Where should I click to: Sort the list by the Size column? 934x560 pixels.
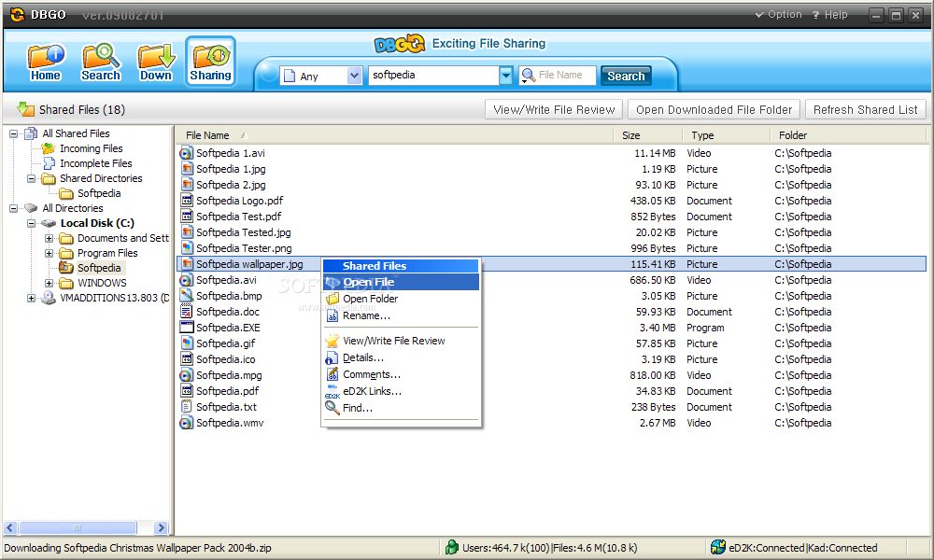(647, 135)
